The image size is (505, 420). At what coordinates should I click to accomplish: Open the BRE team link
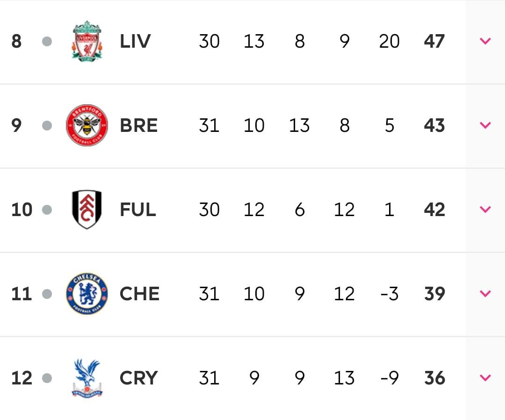pos(139,125)
